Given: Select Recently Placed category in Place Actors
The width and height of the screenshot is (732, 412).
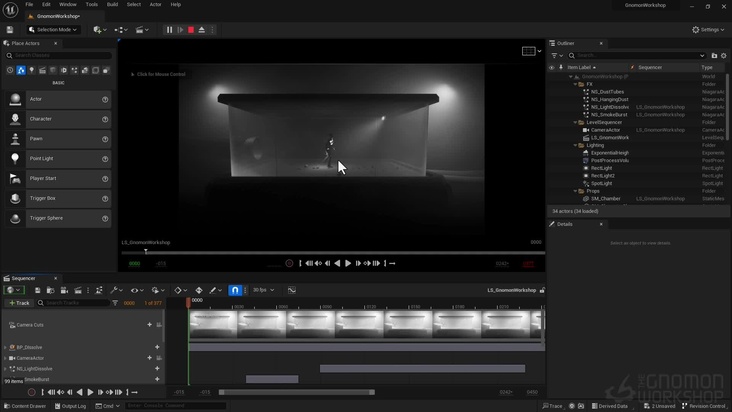Looking at the screenshot, I should (10, 70).
